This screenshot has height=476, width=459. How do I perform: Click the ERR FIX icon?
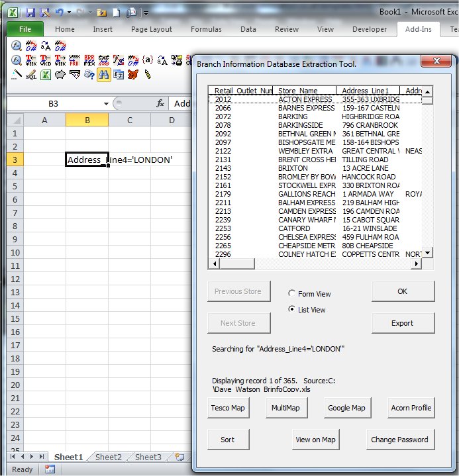(89, 60)
